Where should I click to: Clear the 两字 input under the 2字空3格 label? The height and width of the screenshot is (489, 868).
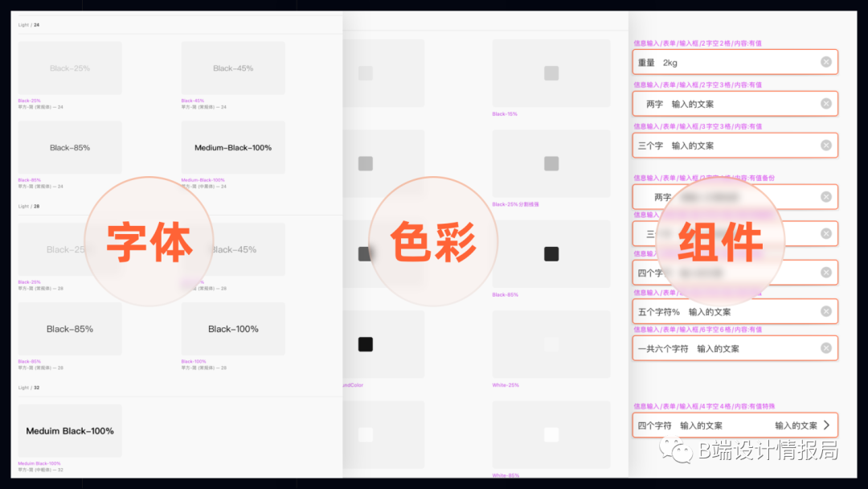(x=825, y=104)
